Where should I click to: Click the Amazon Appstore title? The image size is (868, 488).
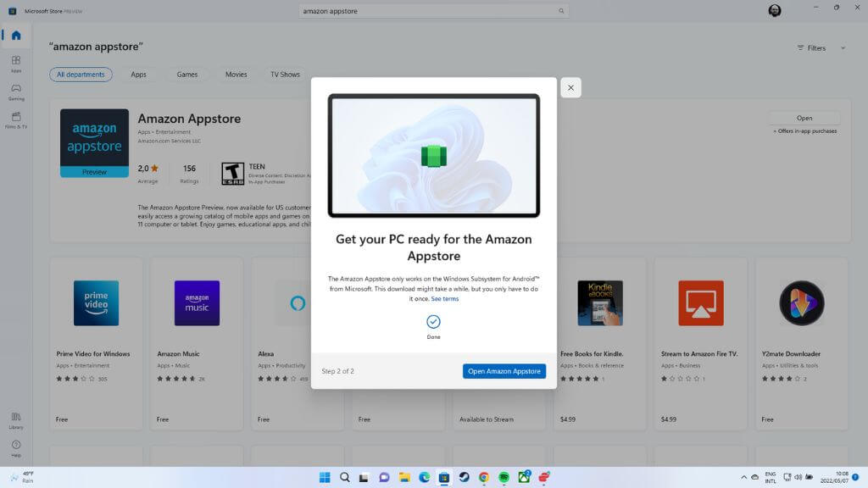189,119
